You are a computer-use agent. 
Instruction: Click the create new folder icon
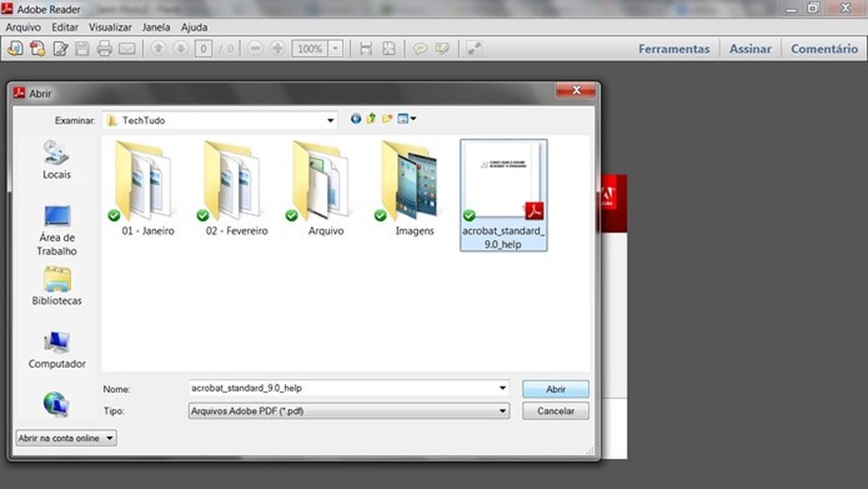click(x=387, y=118)
